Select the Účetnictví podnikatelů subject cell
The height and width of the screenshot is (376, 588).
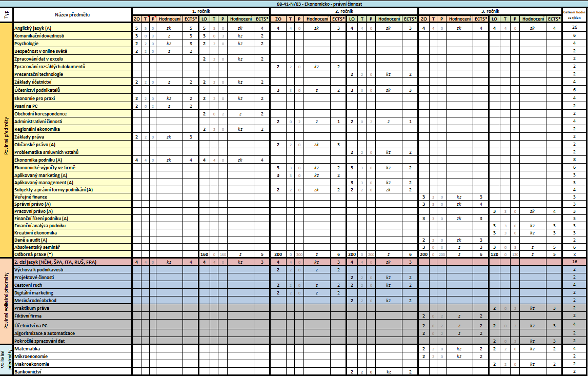pyautogui.click(x=72, y=90)
